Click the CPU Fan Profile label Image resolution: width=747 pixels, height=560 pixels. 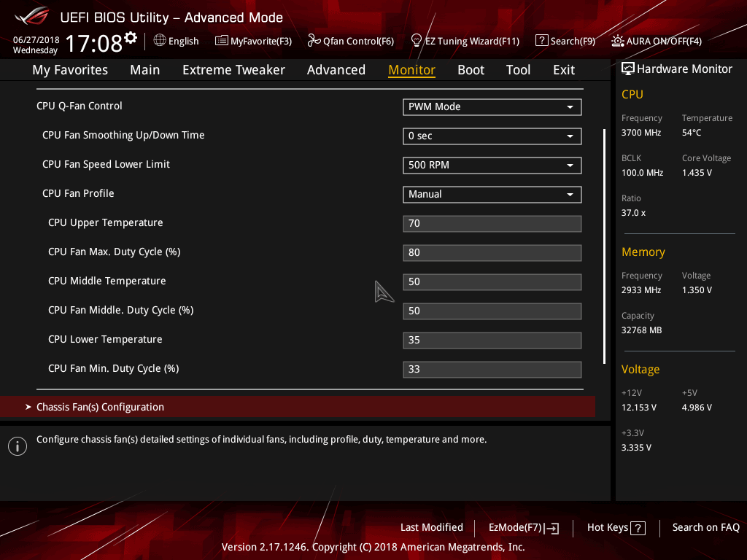pyautogui.click(x=78, y=193)
